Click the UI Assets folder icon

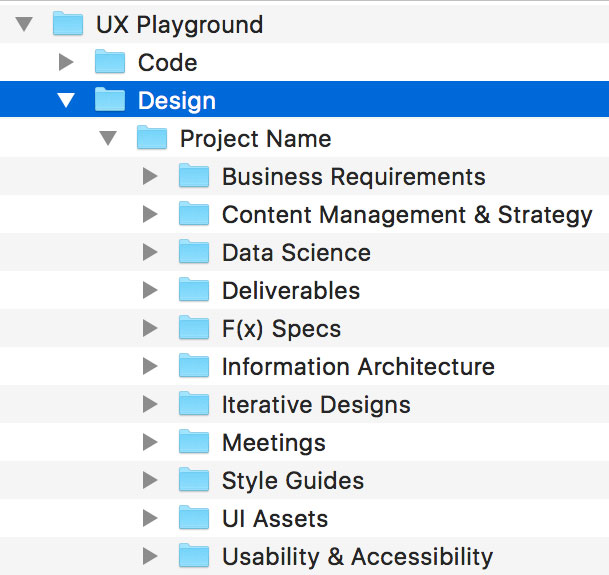pyautogui.click(x=194, y=518)
